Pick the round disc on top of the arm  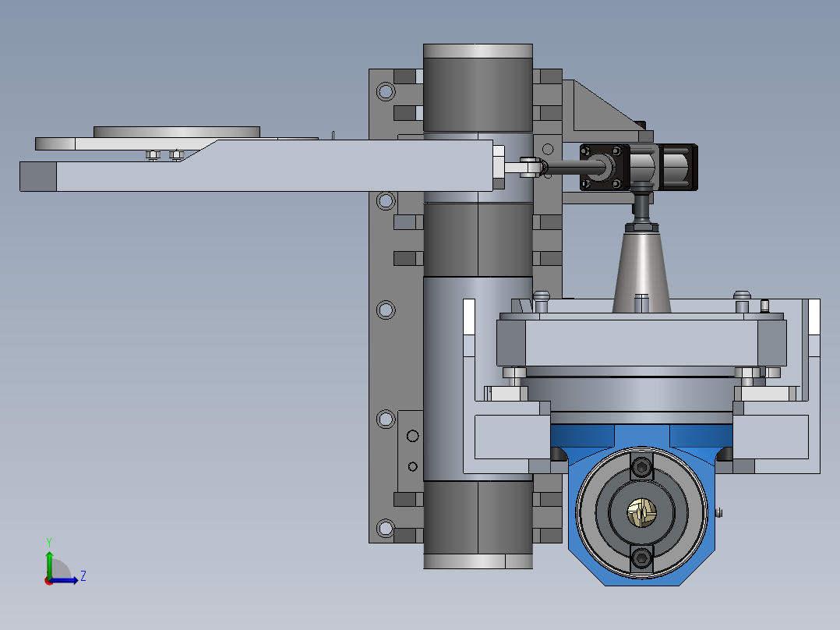pos(177,132)
